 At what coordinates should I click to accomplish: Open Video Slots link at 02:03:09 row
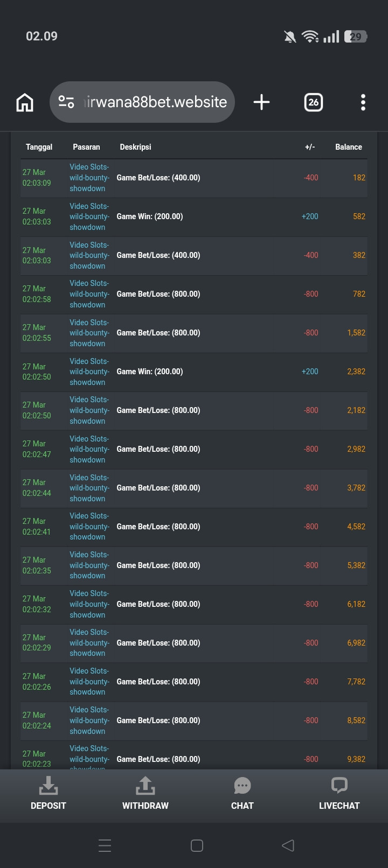click(x=89, y=178)
